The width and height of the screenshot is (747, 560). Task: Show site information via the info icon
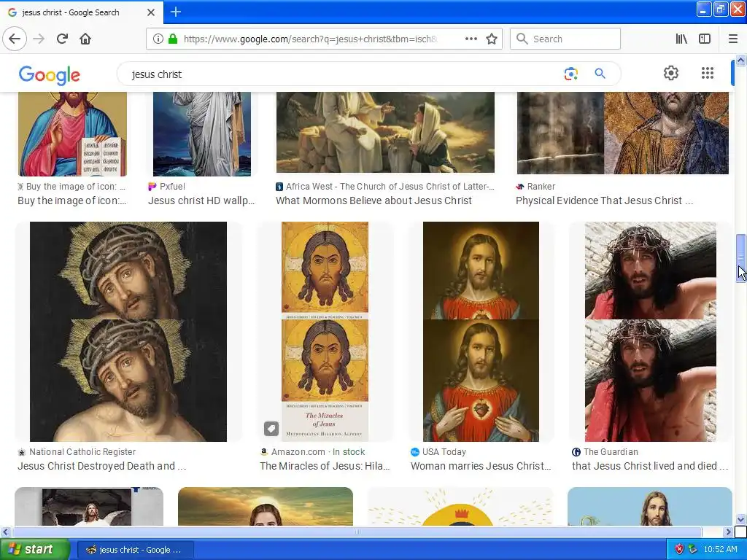(158, 39)
